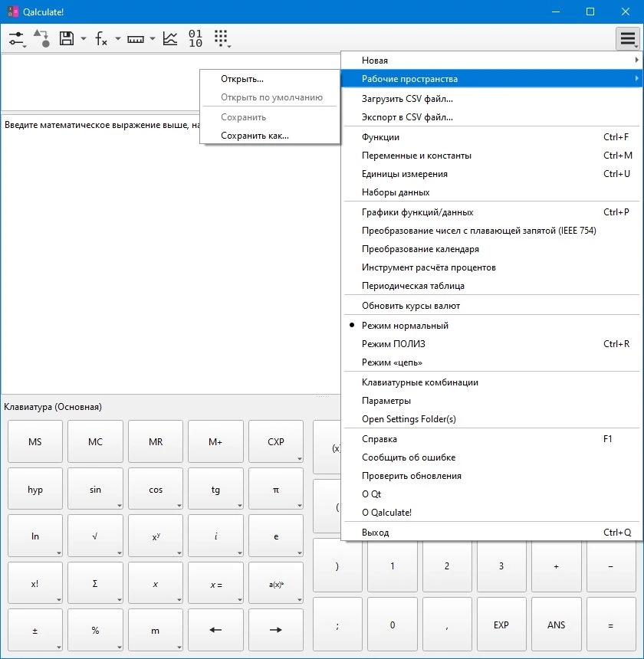Select Выход to quit
The image size is (644, 659).
coord(491,533)
